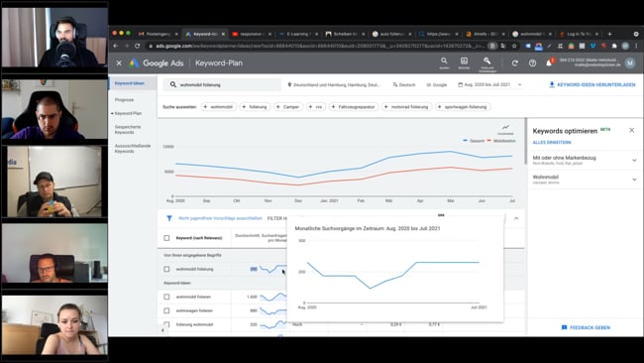
Task: Click the account avatar in Google Ads header
Action: coord(630,62)
